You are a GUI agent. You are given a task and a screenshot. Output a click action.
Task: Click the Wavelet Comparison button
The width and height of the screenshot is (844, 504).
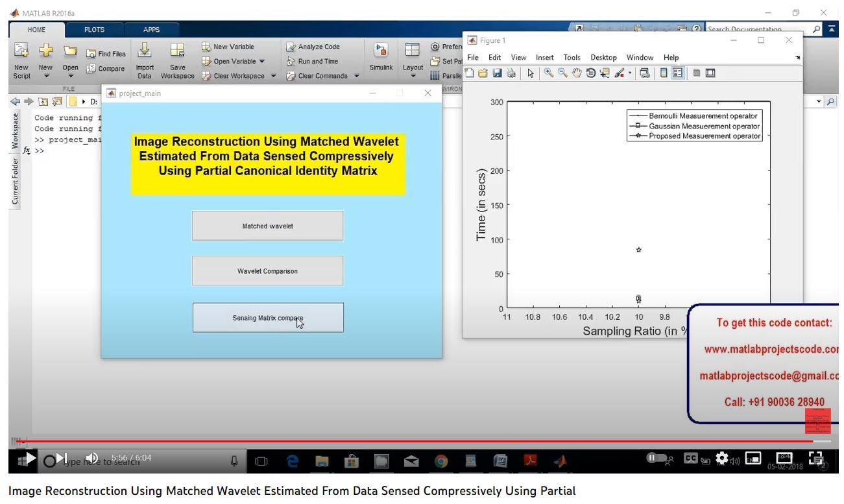[267, 271]
